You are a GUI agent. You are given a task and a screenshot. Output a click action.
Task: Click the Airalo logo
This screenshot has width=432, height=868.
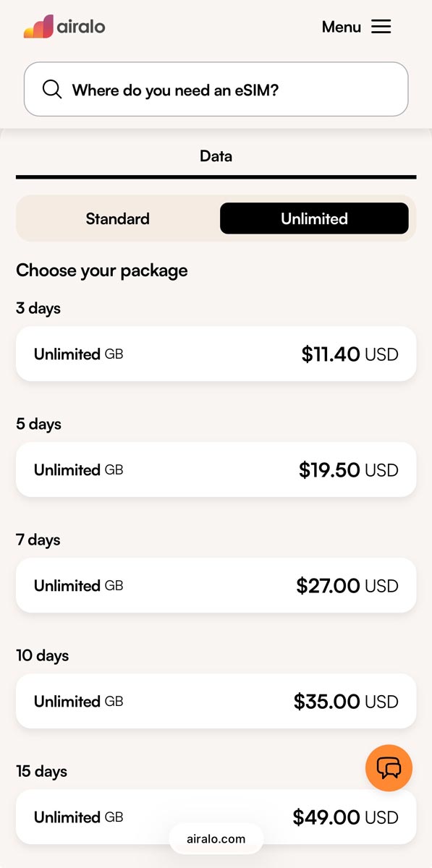coord(64,27)
